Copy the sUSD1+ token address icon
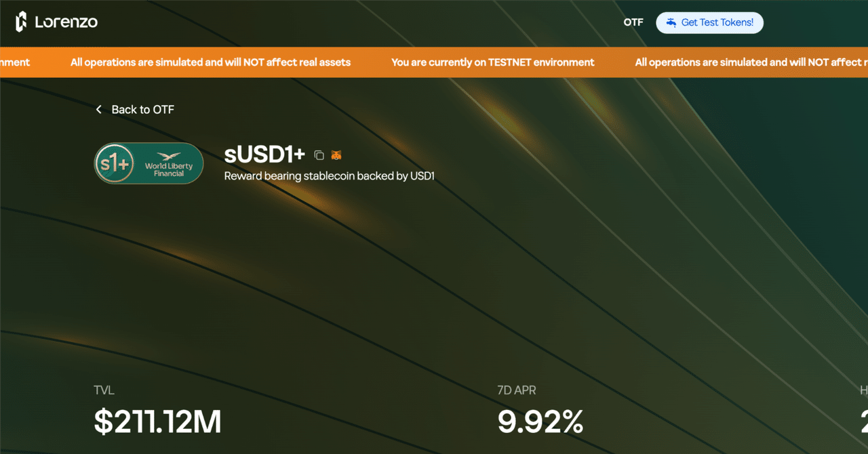Viewport: 868px width, 454px height. coord(319,155)
